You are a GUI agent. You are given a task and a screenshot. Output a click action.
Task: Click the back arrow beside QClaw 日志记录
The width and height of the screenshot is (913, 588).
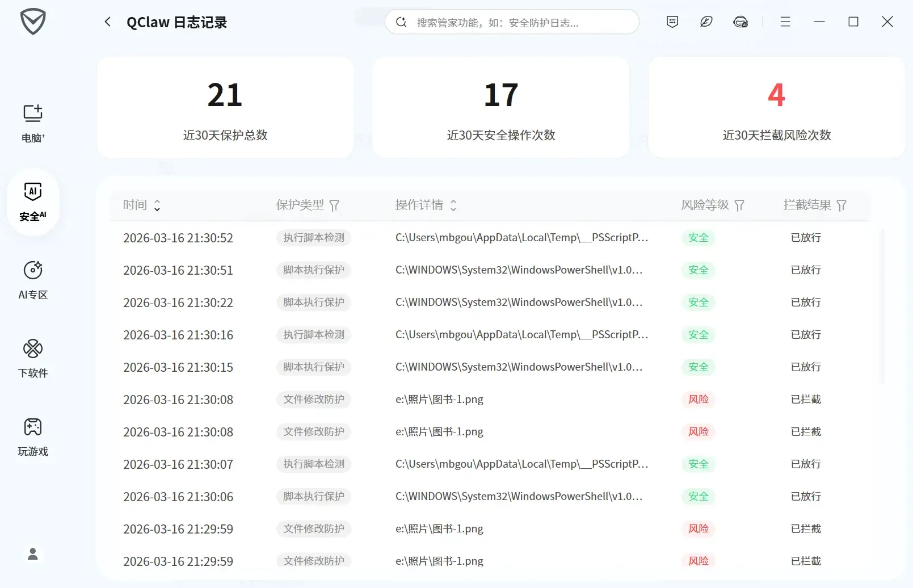pos(108,22)
